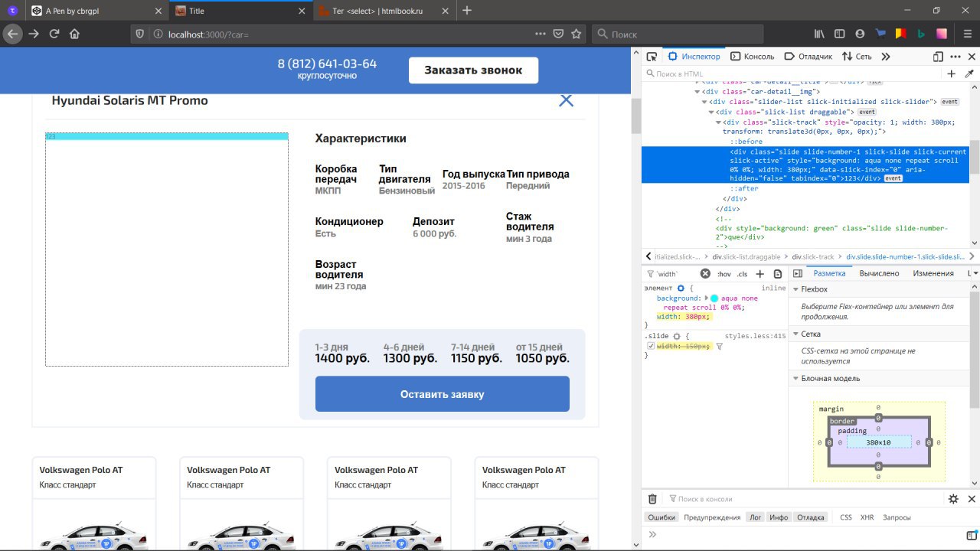Open the Вычислено sidebar tab
Viewport: 980px width, 551px height.
pos(879,273)
